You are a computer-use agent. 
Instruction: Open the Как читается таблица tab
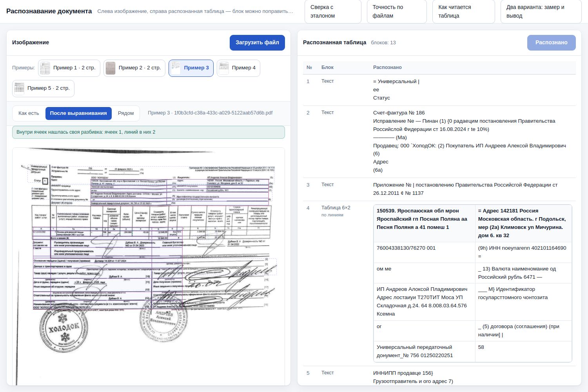[464, 11]
